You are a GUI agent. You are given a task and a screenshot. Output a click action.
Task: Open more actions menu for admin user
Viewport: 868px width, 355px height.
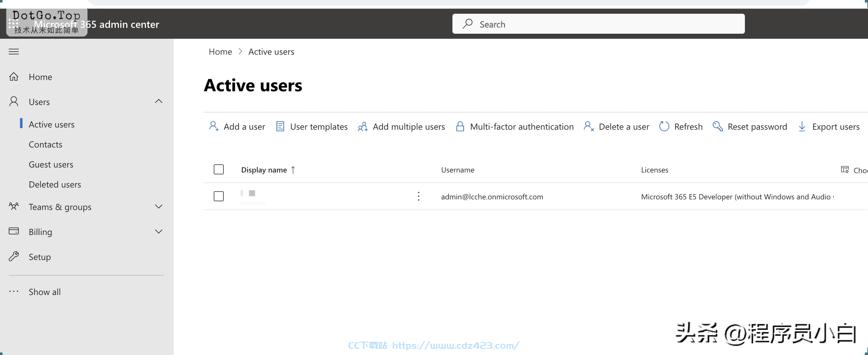(x=418, y=196)
